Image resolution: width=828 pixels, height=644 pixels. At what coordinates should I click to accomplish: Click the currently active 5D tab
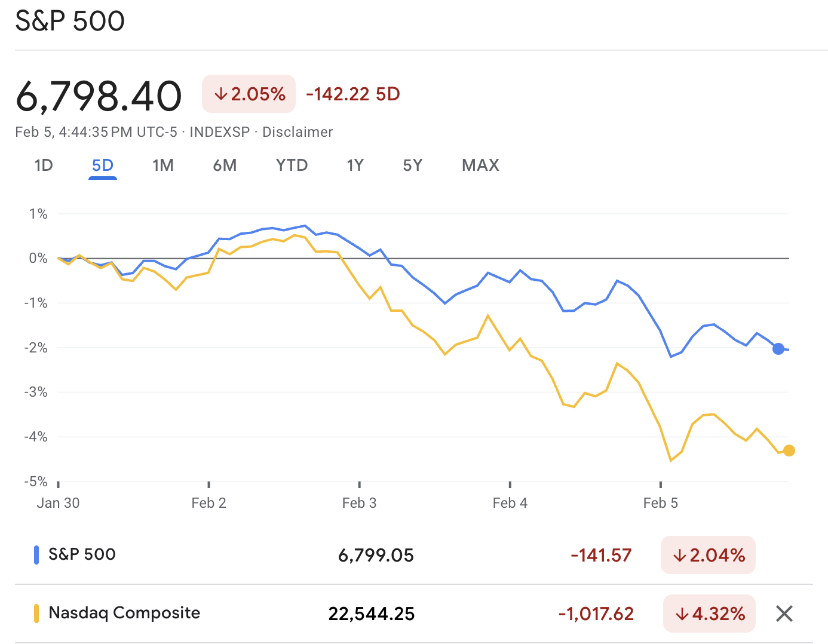[x=102, y=165]
